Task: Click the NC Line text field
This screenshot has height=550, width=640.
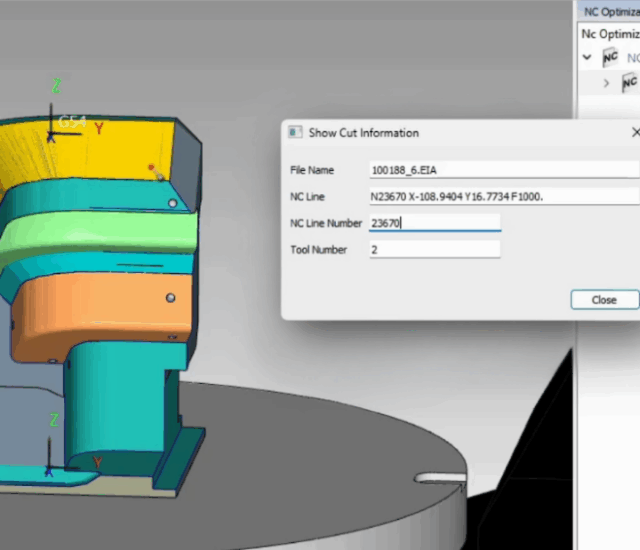Action: coord(502,196)
